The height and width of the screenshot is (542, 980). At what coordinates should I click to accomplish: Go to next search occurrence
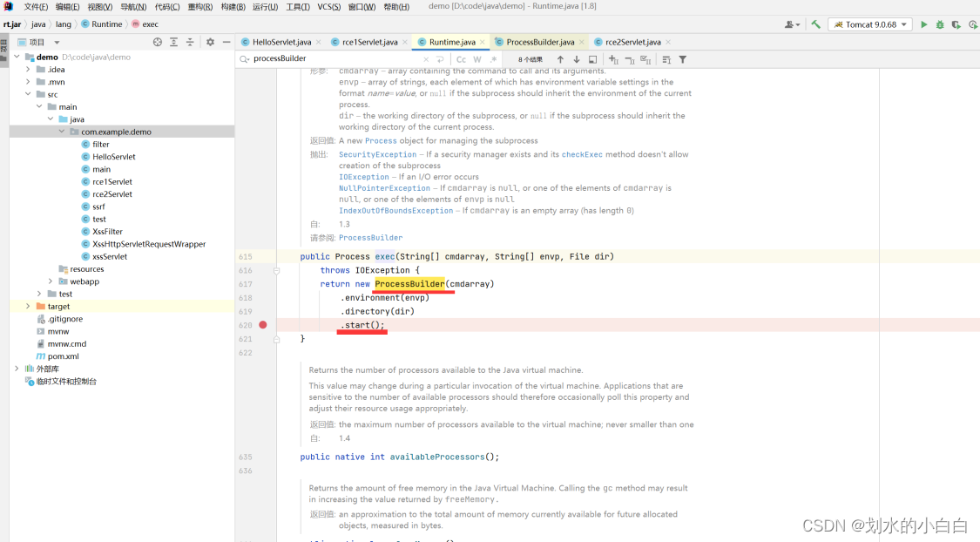pos(577,59)
